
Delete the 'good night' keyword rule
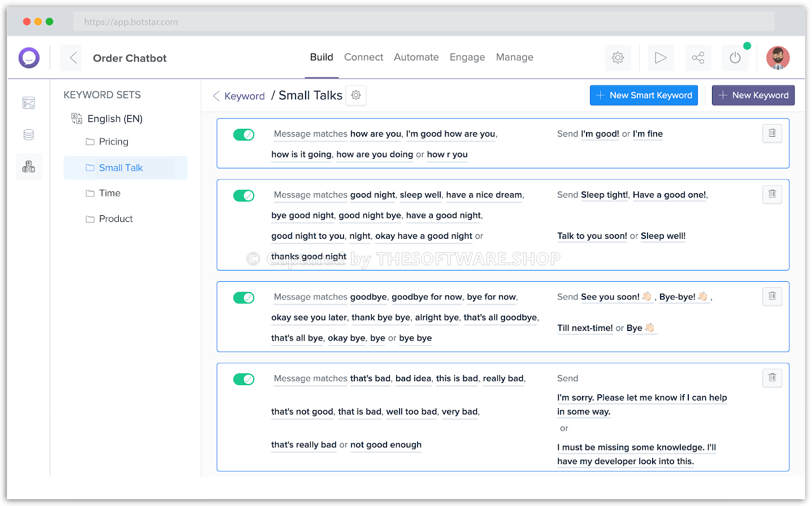pyautogui.click(x=772, y=194)
